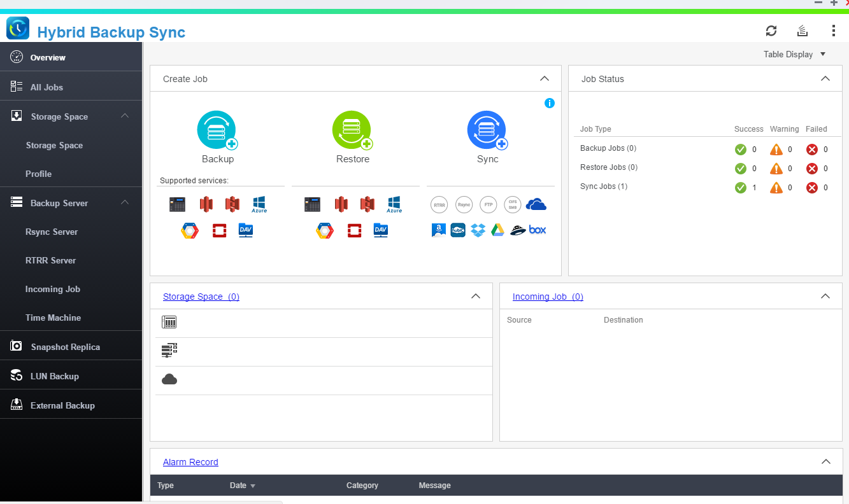
Task: Click the FTP sync service icon
Action: [x=488, y=205]
